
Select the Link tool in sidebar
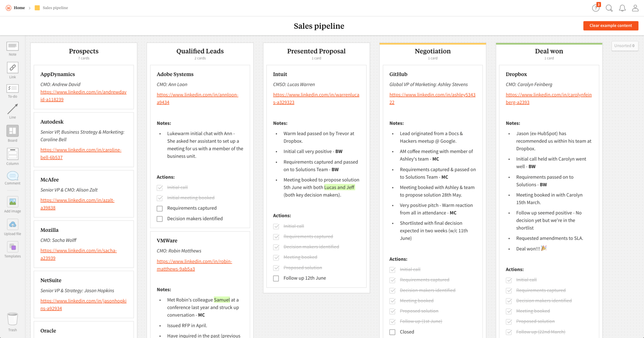pos(13,70)
